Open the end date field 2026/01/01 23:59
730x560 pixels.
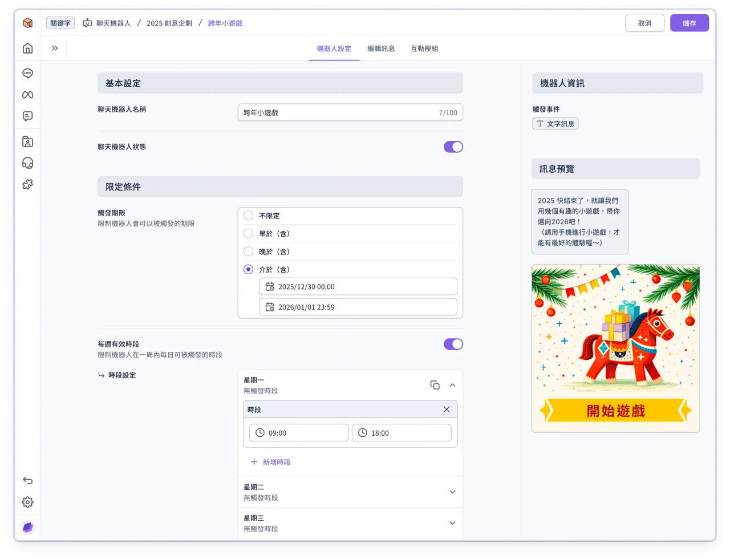[x=358, y=307]
